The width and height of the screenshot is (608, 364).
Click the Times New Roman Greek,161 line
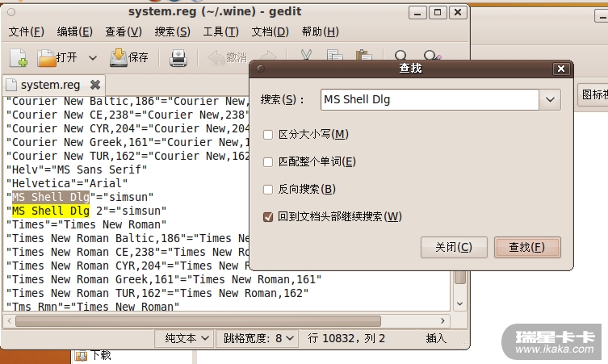pos(164,279)
